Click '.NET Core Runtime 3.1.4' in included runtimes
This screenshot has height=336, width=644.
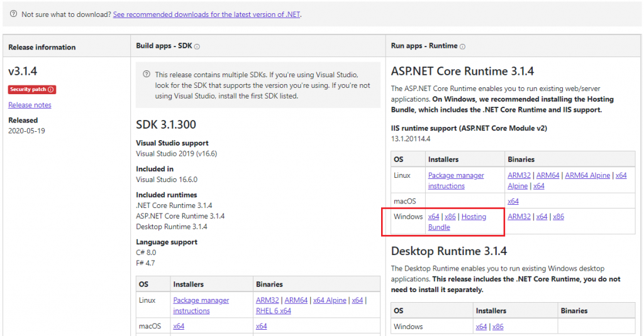pos(174,205)
